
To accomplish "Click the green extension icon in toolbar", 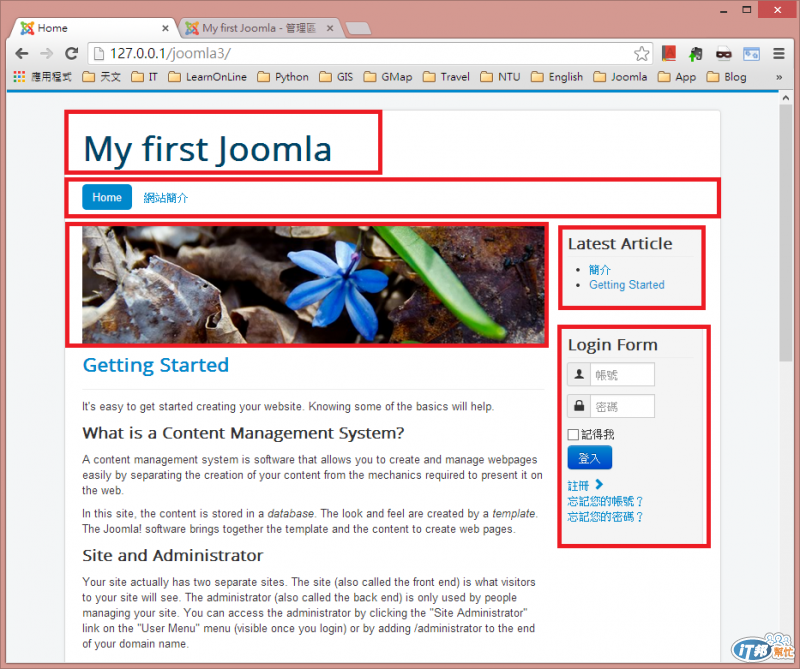I will pyautogui.click(x=695, y=53).
